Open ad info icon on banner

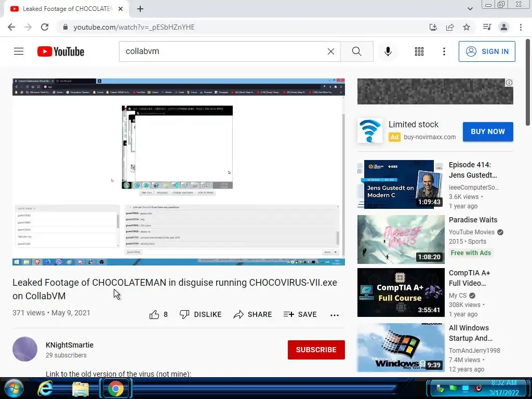[x=509, y=83]
